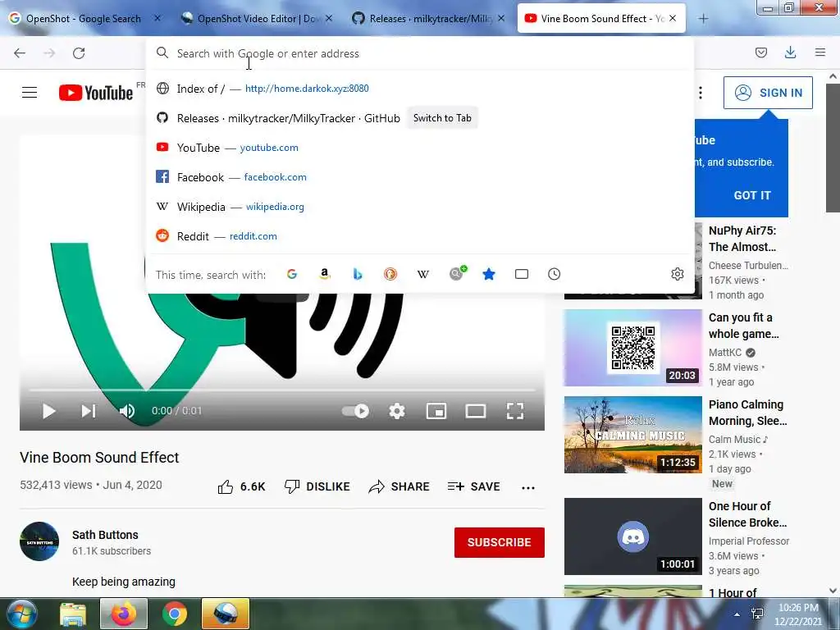
Task: Enable miniplayer mode
Action: point(436,411)
